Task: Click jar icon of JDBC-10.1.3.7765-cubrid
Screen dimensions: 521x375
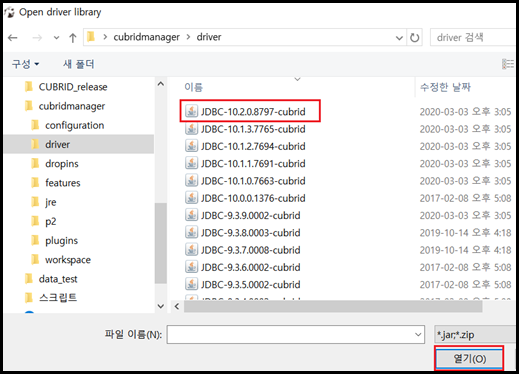Action: click(191, 128)
